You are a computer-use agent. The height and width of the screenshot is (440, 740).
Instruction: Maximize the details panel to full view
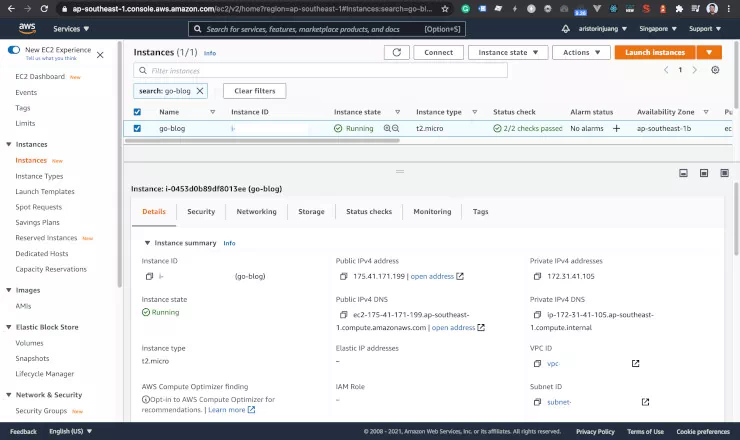click(724, 173)
